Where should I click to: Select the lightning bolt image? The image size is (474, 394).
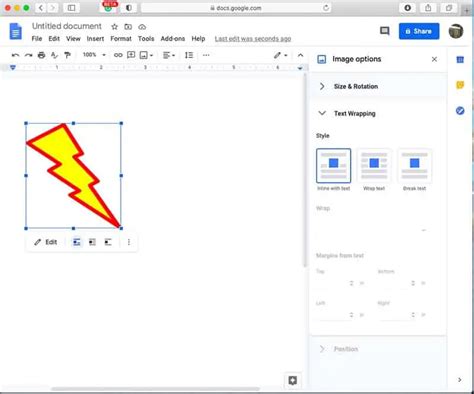coord(74,176)
